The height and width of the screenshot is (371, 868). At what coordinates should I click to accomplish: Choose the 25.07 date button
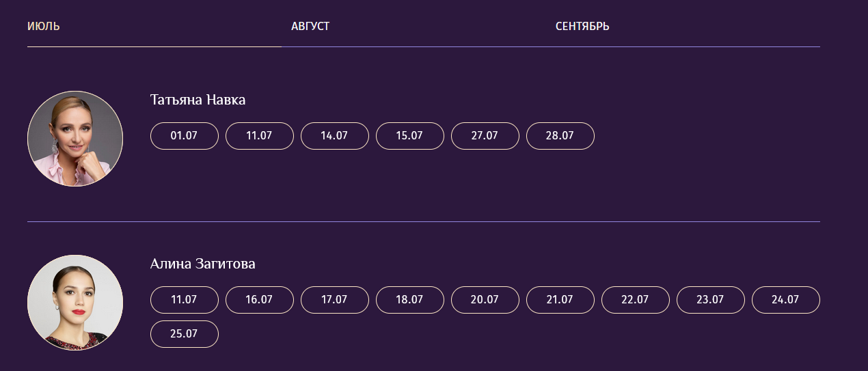184,334
